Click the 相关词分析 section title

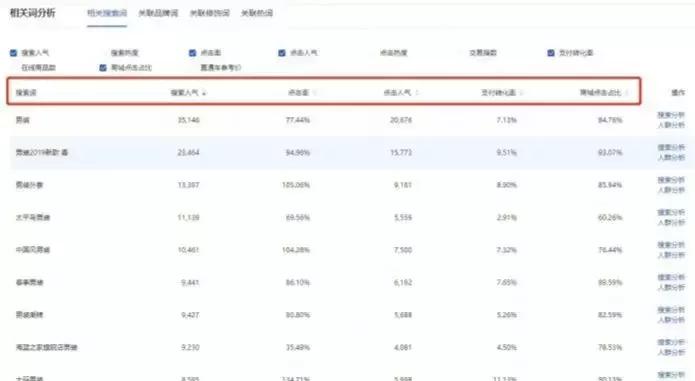[33, 13]
